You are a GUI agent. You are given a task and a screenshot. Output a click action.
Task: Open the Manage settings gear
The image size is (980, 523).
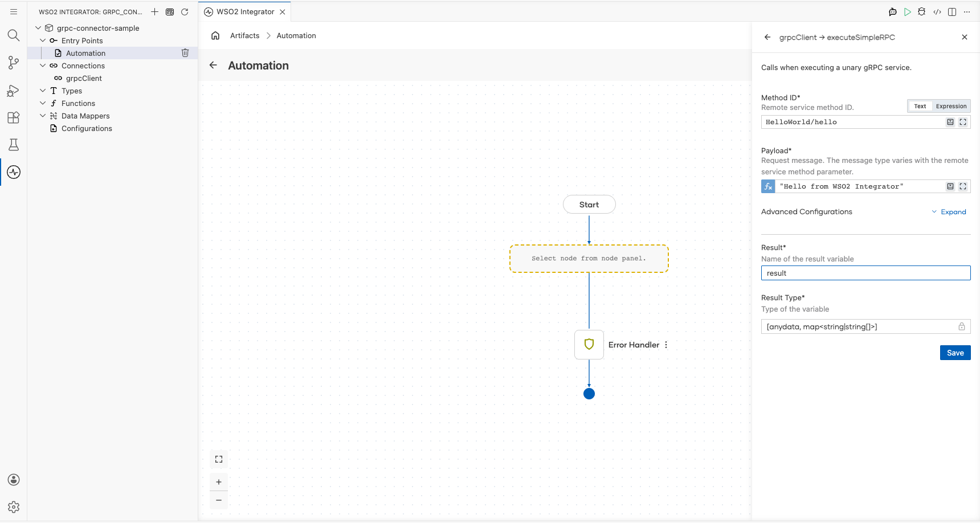(14, 507)
